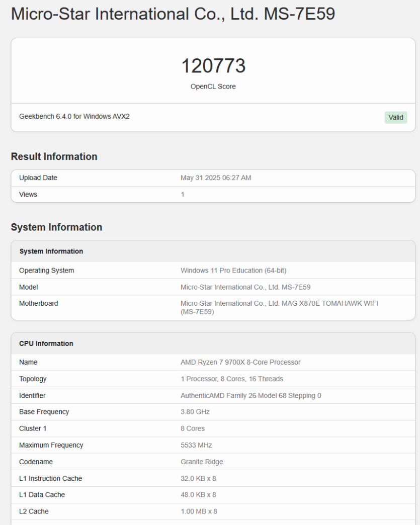Screen dimensions: 420x525
Task: Select the 3.80 GHz value
Action: pyautogui.click(x=195, y=412)
